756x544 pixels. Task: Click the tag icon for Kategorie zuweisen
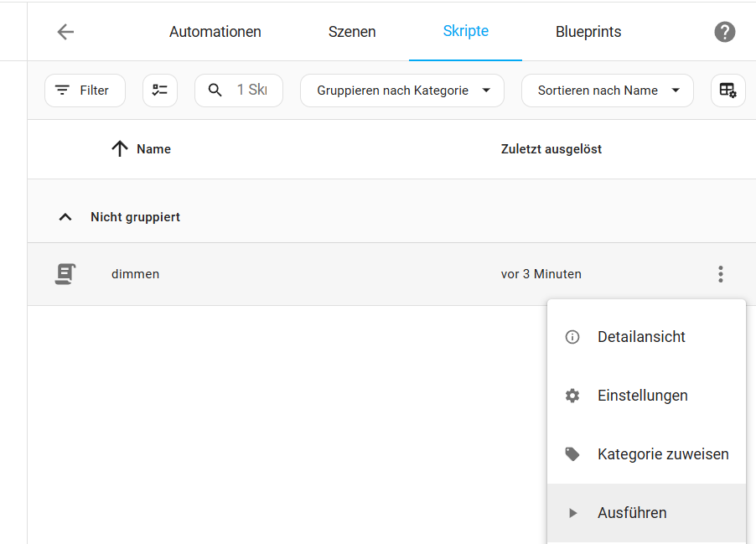click(572, 454)
